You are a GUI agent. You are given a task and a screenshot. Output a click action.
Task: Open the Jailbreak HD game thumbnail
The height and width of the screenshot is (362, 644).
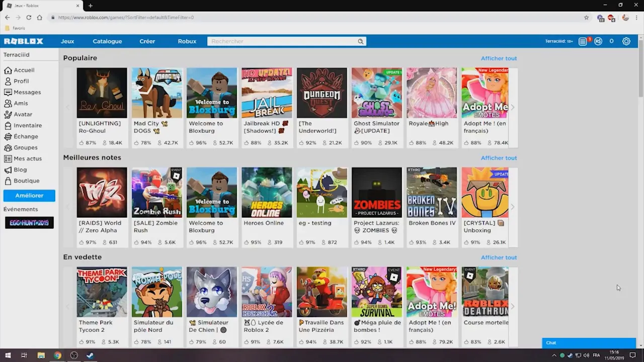[x=267, y=93]
